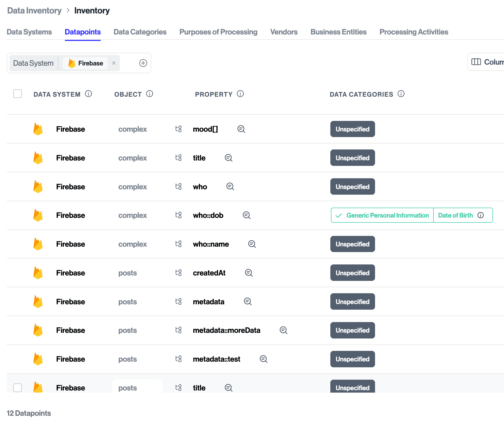
Task: Switch to the Data Categories tab
Action: click(x=140, y=32)
